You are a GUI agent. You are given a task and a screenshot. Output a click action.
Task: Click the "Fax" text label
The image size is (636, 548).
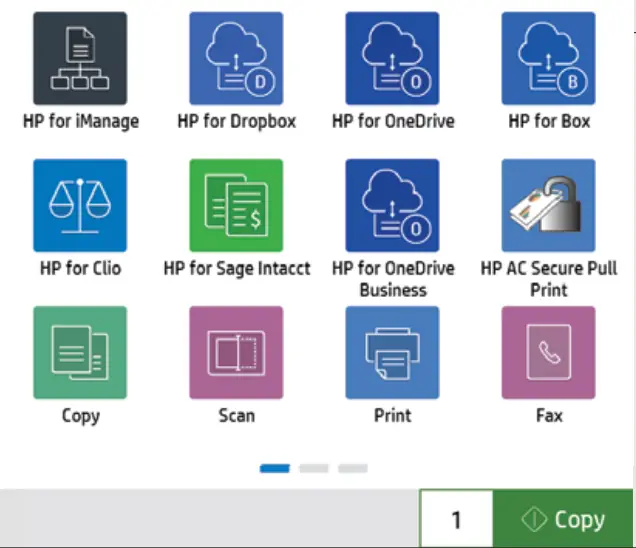549,416
